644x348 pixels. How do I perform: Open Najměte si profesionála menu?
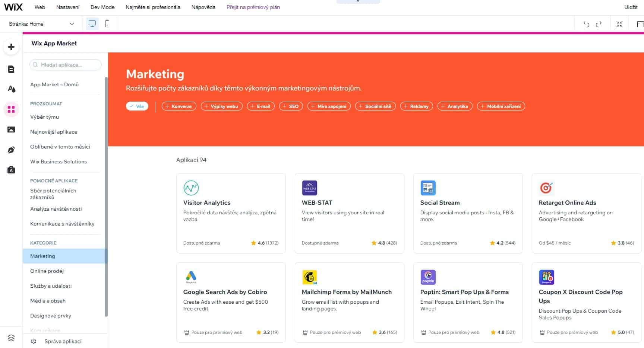tap(153, 7)
